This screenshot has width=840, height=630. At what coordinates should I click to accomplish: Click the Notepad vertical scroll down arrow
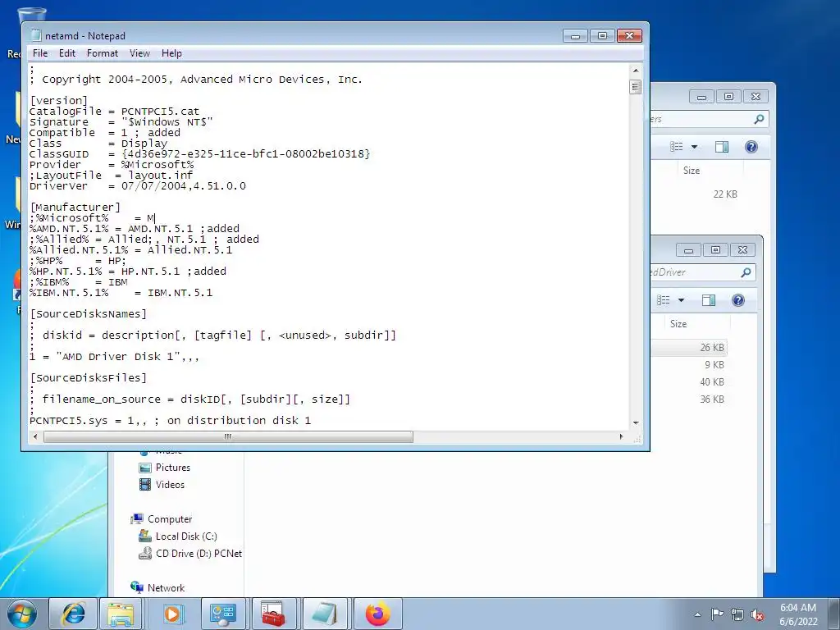coord(636,422)
